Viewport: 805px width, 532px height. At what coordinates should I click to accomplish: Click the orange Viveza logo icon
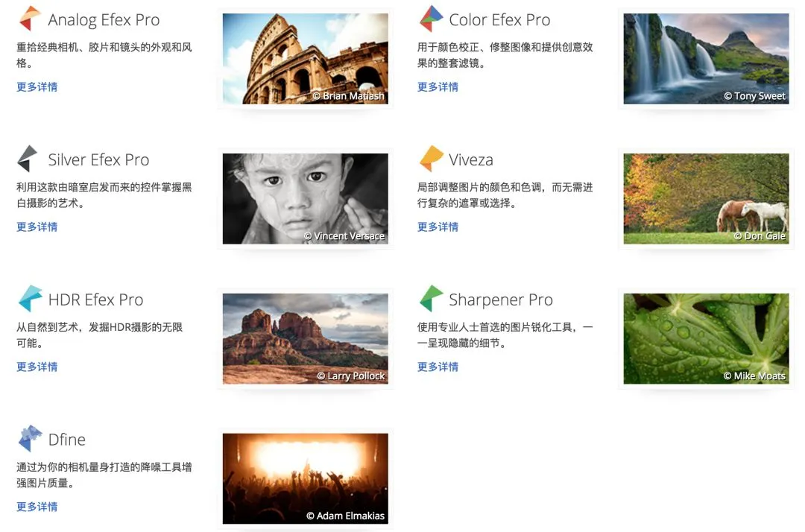[431, 159]
